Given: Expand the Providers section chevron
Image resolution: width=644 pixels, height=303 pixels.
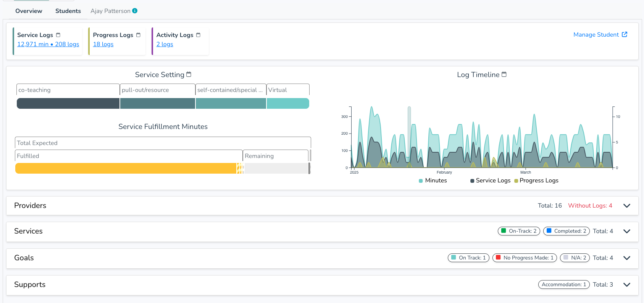Looking at the screenshot, I should (x=626, y=206).
